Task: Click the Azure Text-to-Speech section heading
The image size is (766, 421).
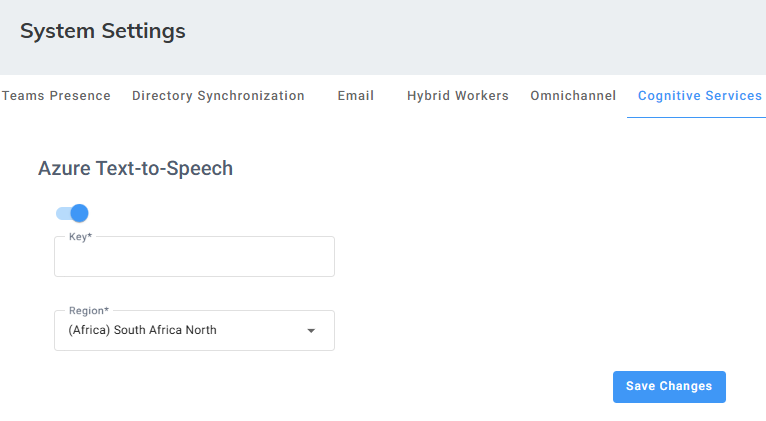Action: pyautogui.click(x=135, y=168)
